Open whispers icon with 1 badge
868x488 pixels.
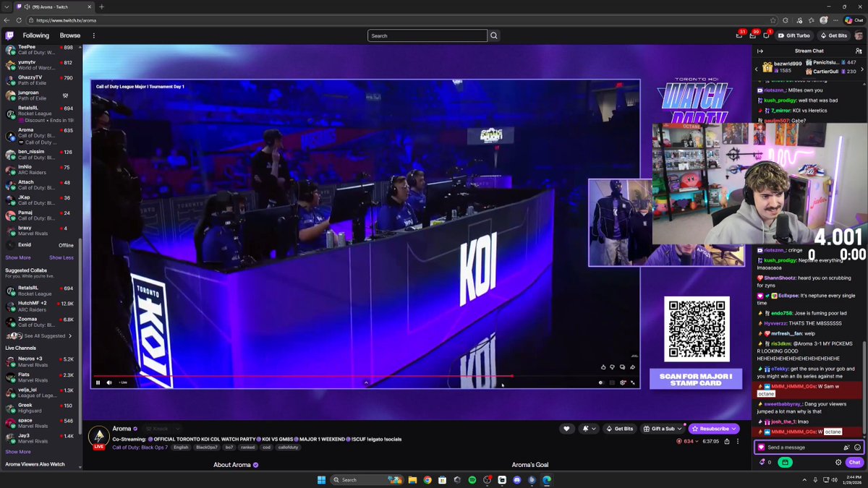pos(767,35)
